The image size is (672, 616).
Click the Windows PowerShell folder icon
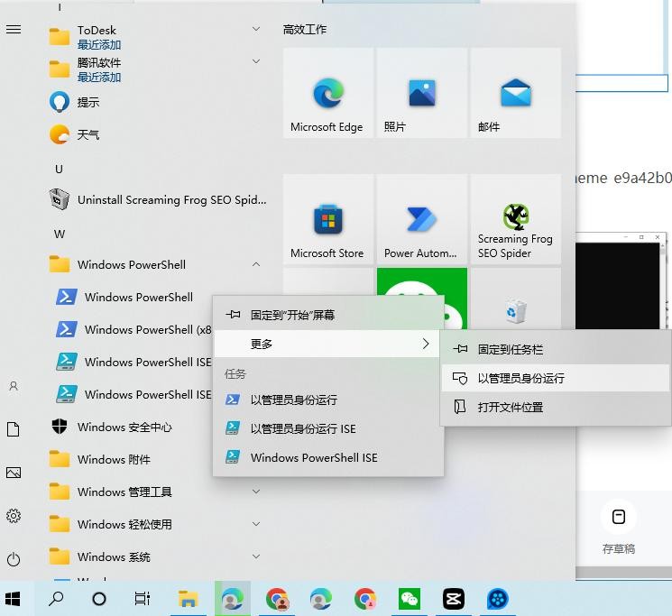(60, 264)
